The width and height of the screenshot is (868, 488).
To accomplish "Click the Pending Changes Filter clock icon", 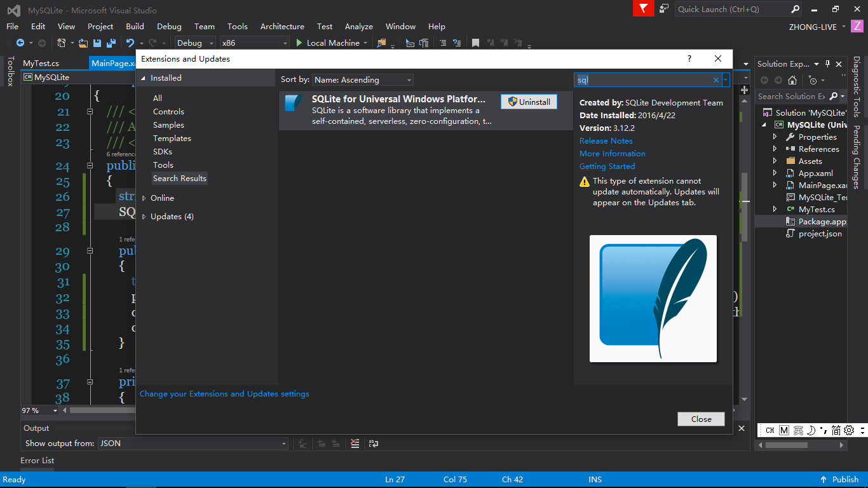I will (x=813, y=80).
